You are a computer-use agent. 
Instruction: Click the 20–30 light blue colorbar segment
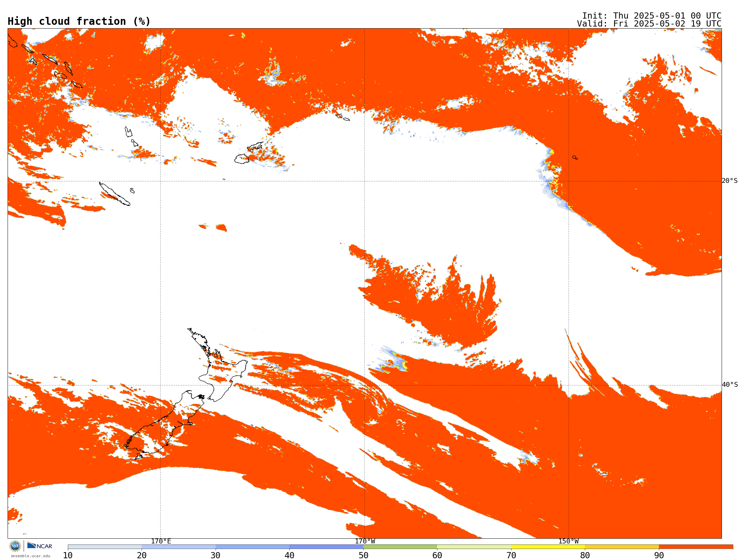pyautogui.click(x=178, y=547)
